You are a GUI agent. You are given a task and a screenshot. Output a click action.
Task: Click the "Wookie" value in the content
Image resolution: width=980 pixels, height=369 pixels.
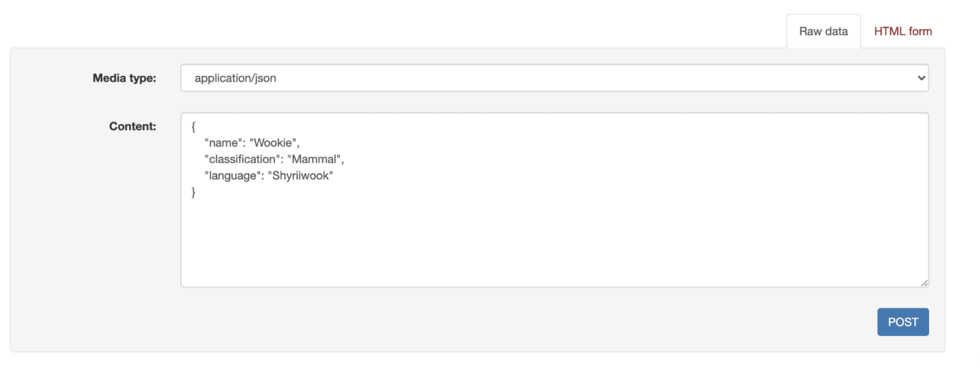click(272, 143)
